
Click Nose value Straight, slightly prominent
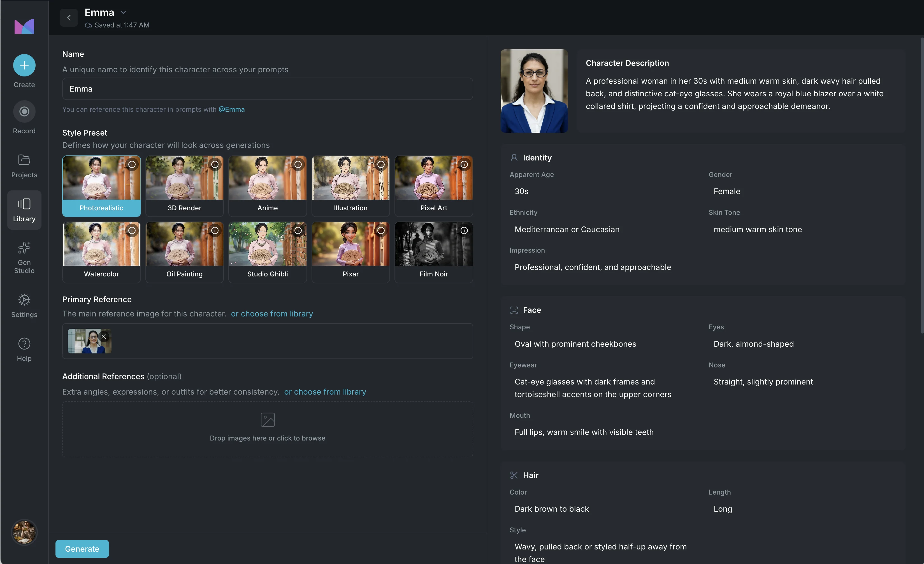pos(763,382)
